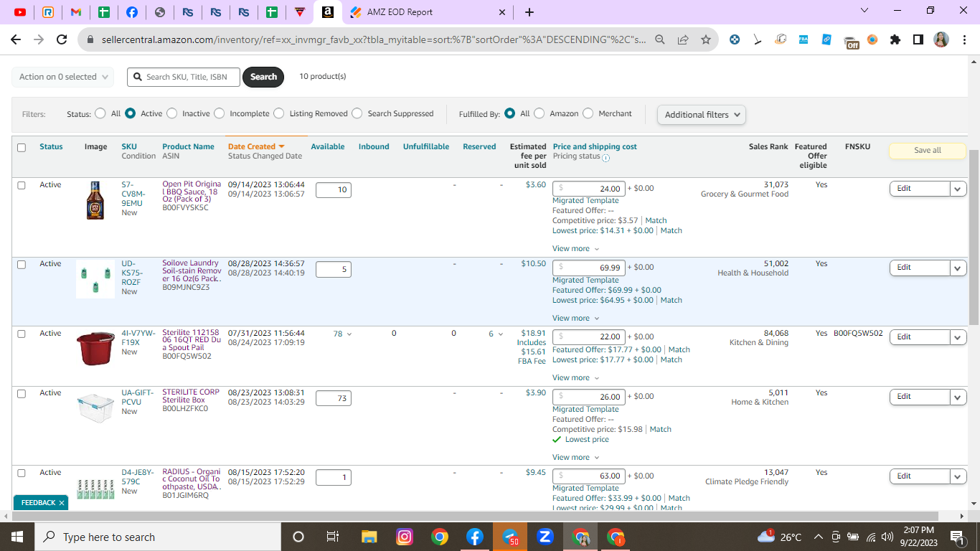Tick the select-all checkbox in table header
This screenshot has height=551, width=980.
tap(22, 148)
